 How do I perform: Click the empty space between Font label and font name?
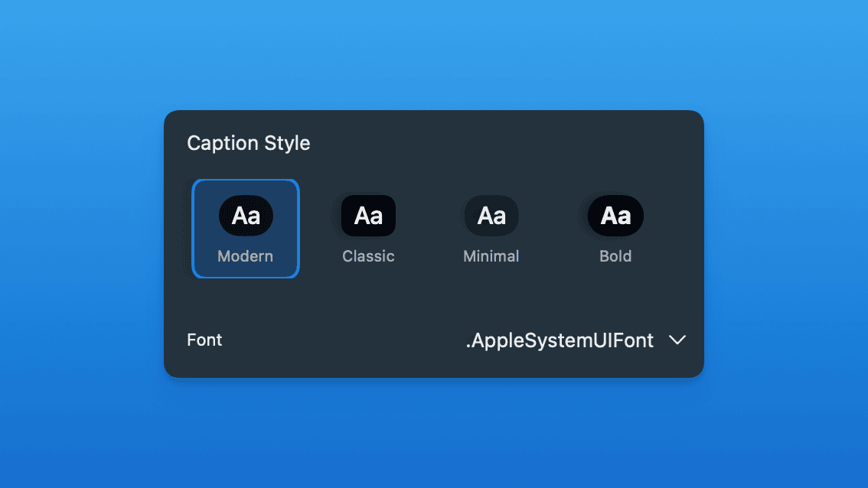pyautogui.click(x=344, y=340)
